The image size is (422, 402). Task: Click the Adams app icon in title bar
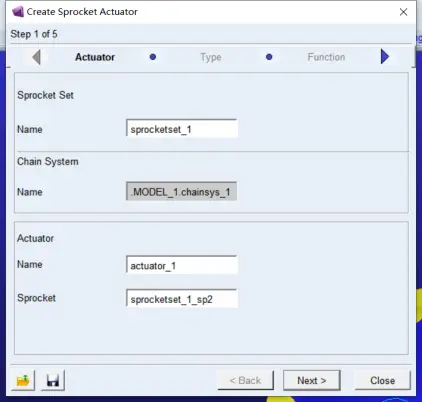point(18,12)
